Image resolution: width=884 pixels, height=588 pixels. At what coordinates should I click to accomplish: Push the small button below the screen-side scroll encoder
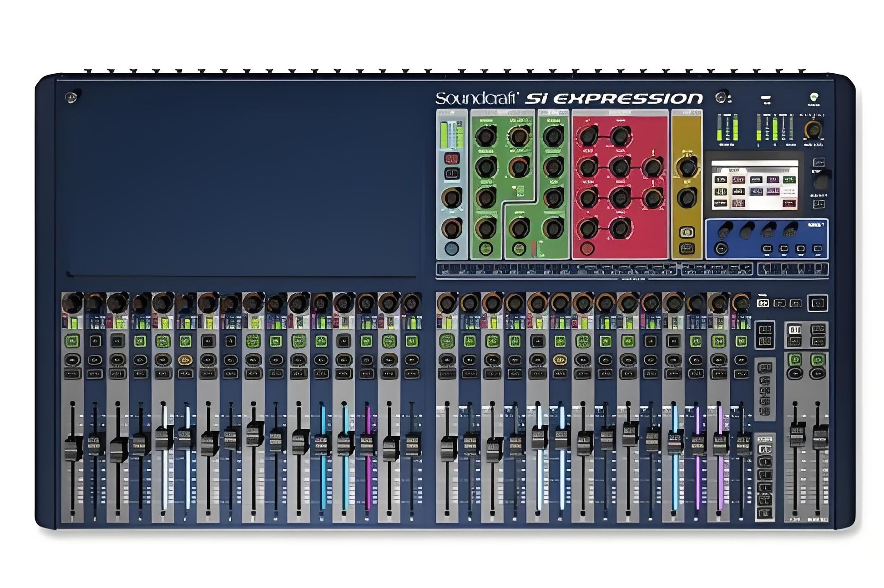818,203
